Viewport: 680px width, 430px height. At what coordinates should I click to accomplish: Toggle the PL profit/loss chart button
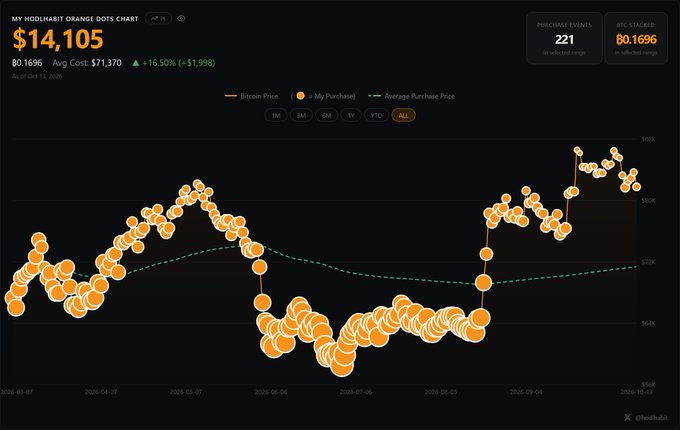point(158,19)
